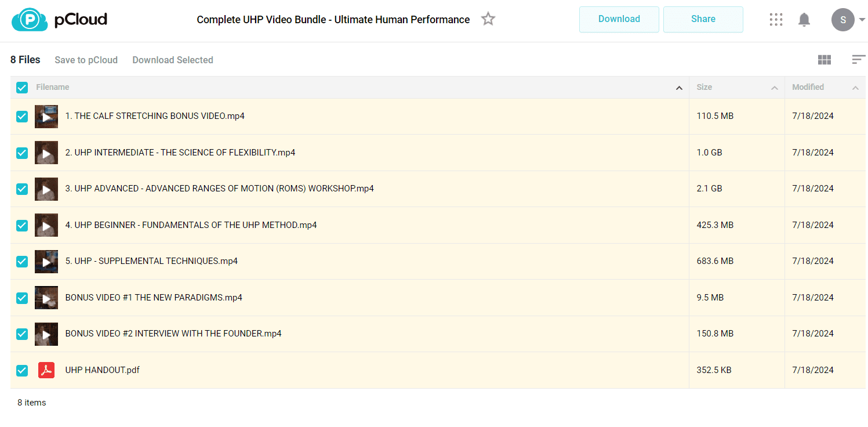Open the account avatar S
868x427 pixels.
pos(842,20)
